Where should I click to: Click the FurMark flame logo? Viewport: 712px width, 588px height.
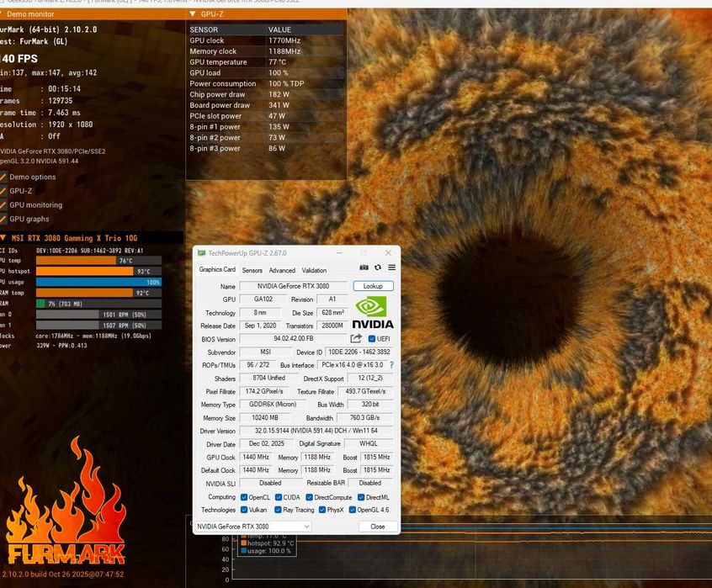click(66, 501)
